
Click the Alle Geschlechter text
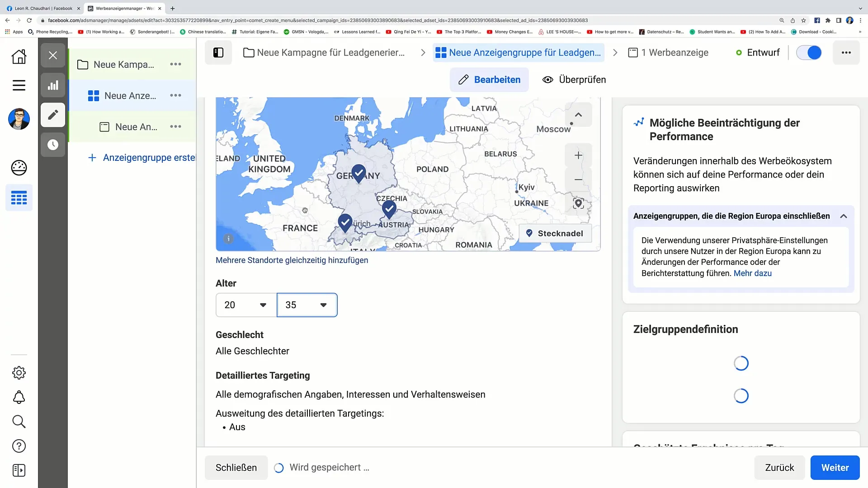[x=252, y=351]
